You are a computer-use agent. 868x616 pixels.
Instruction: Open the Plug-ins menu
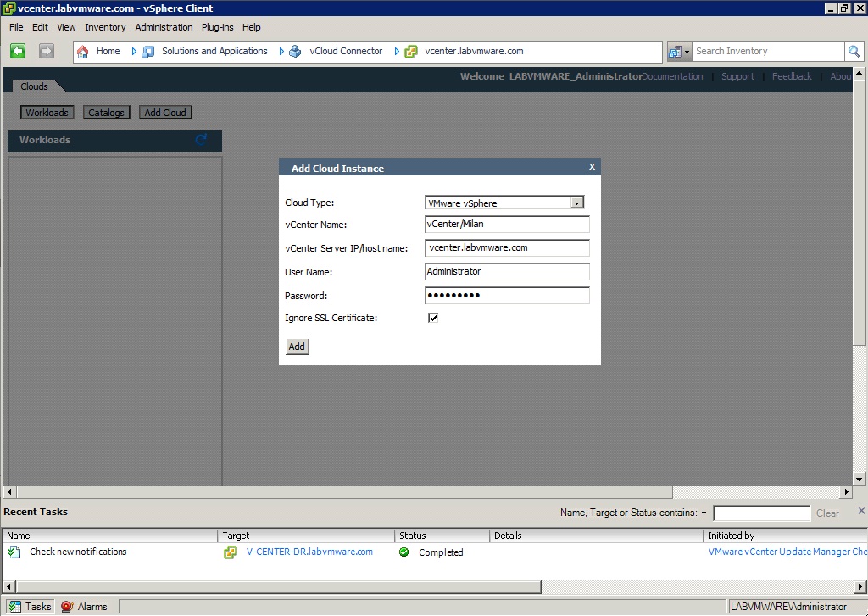point(218,27)
